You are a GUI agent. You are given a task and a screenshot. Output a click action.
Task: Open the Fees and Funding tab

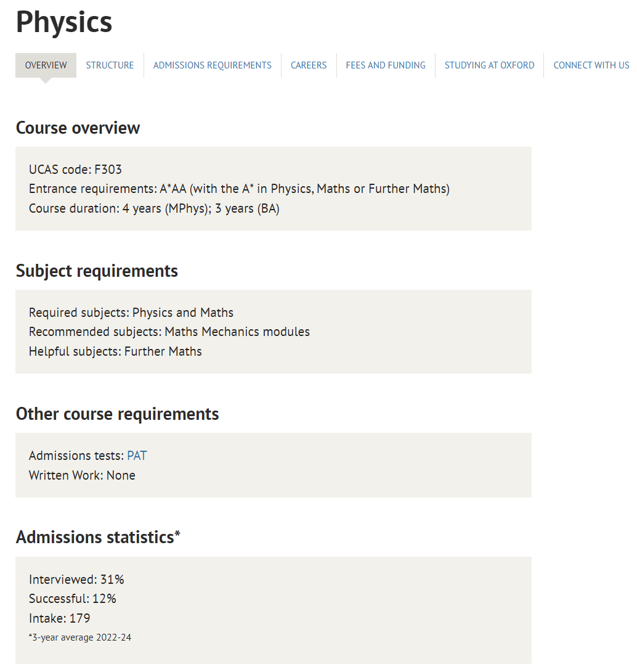click(386, 65)
